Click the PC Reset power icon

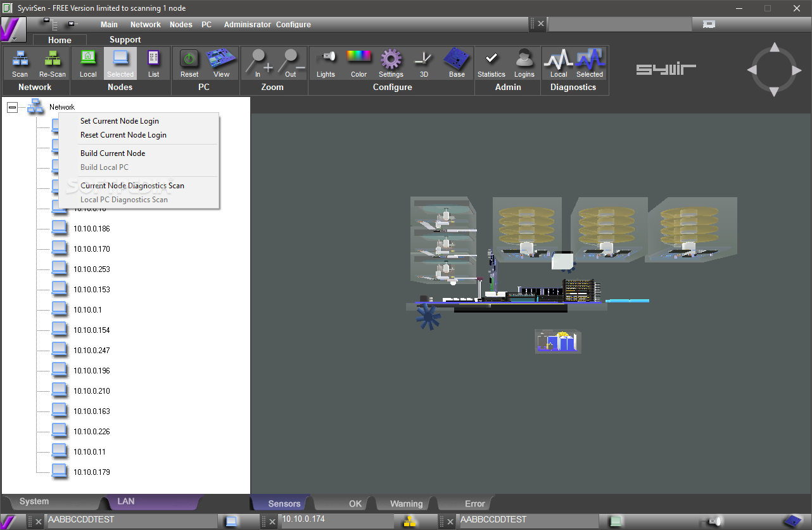[189, 63]
